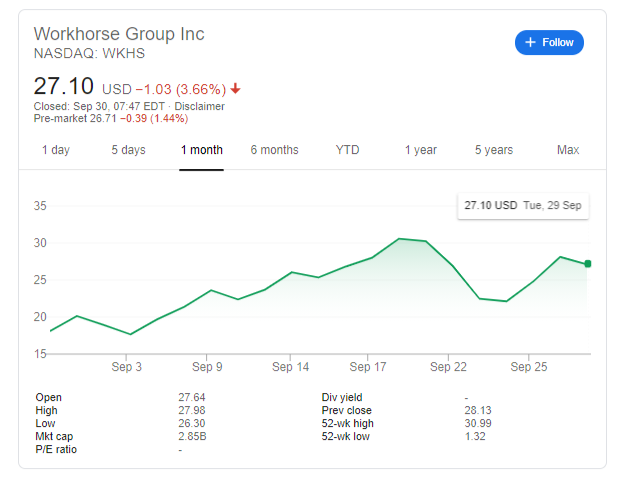Click the P/E ratio label
Image resolution: width=621 pixels, height=481 pixels.
click(x=56, y=449)
